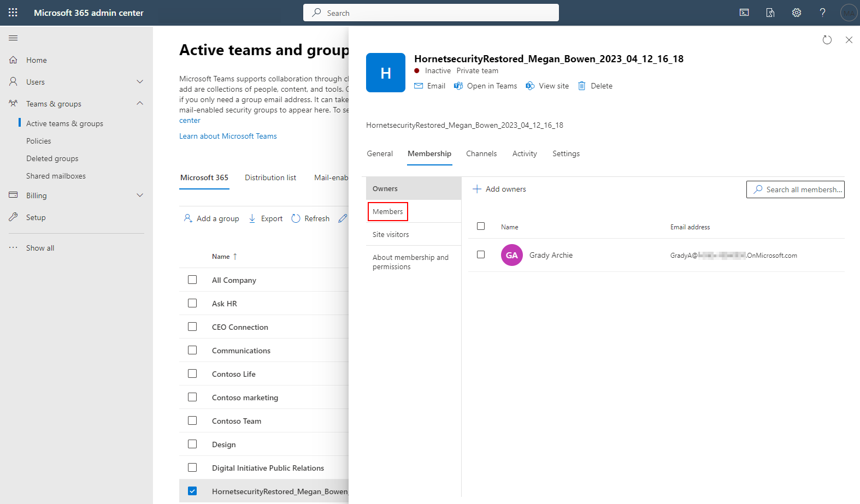Viewport: 860px width, 504px height.
Task: Select the Distribution list tab
Action: tap(270, 177)
